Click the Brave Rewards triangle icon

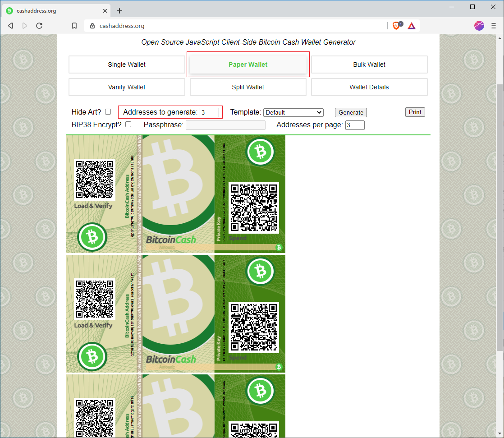pos(412,26)
